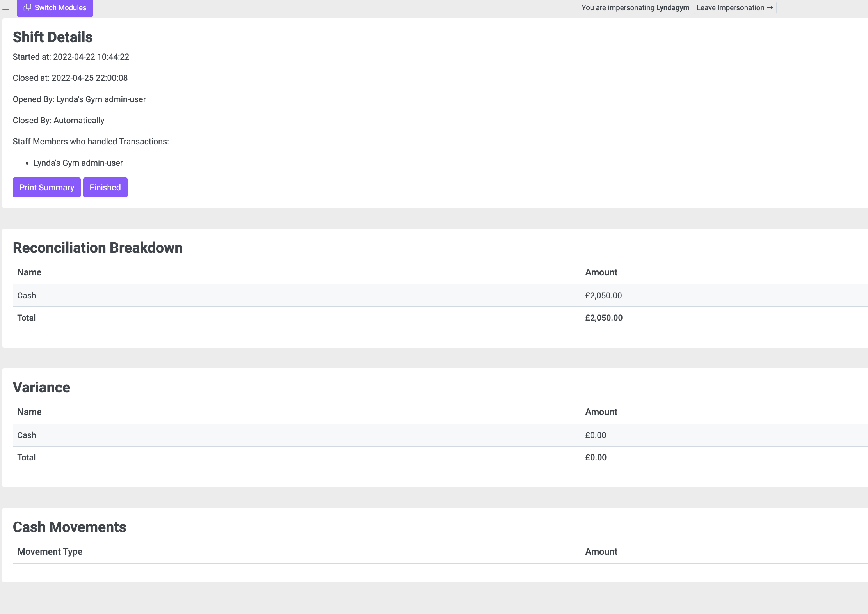868x614 pixels.
Task: Click the £0.00 Cash amount in Variance
Action: pyautogui.click(x=596, y=435)
